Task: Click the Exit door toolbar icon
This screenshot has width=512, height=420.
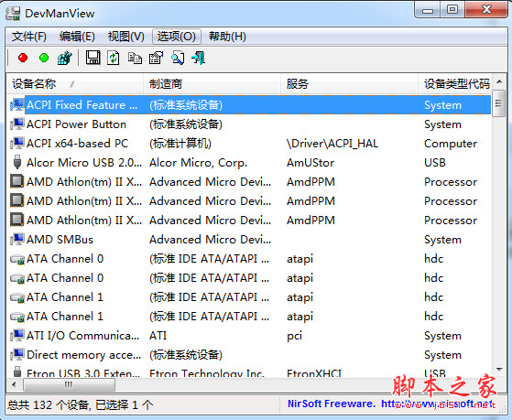Action: point(199,58)
